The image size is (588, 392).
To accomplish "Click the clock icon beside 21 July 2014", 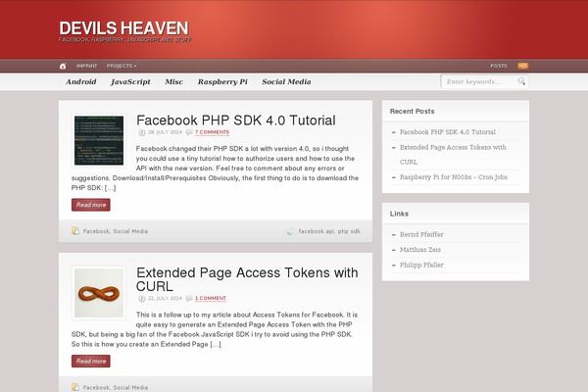I will click(142, 298).
